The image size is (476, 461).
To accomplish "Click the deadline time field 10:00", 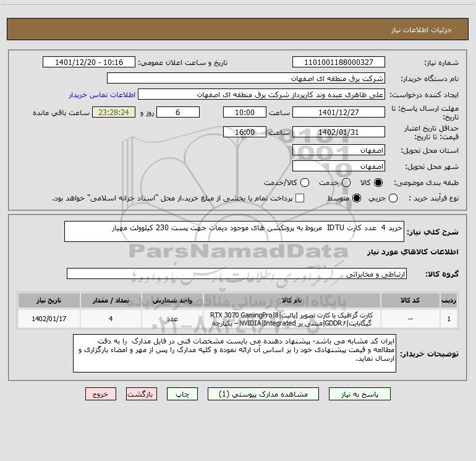I will click(x=245, y=113).
